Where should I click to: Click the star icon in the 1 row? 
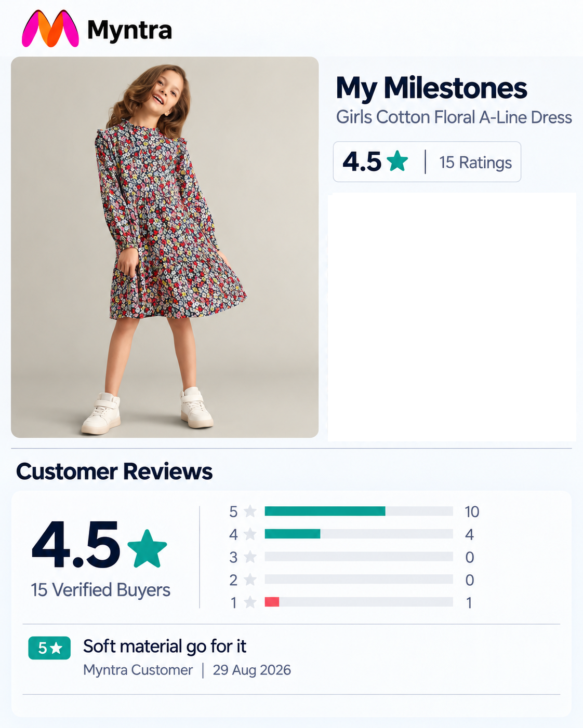[x=250, y=602]
